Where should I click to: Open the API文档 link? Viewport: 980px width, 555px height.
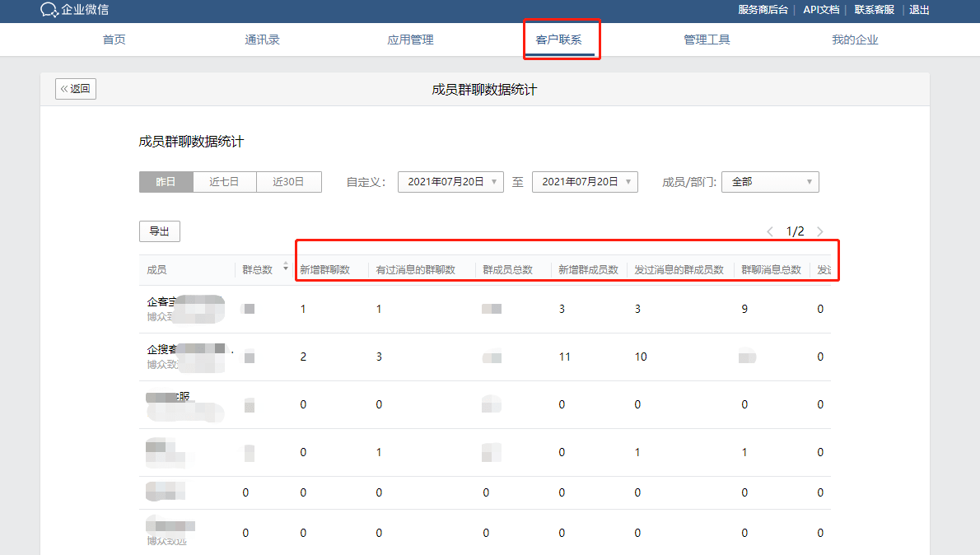pos(821,10)
